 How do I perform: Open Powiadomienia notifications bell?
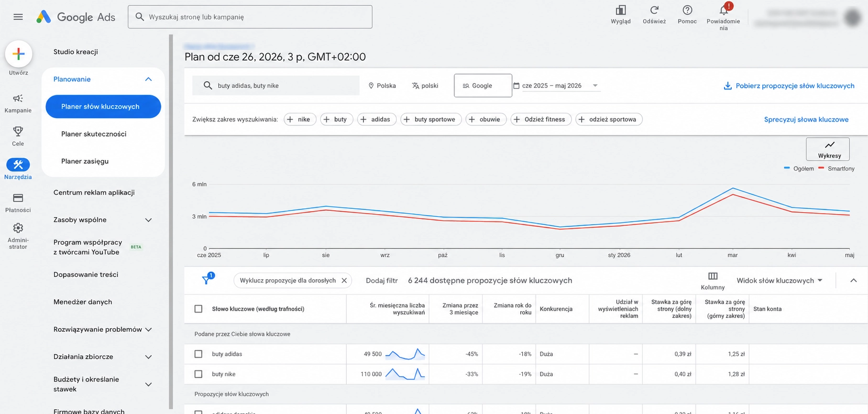pyautogui.click(x=724, y=17)
